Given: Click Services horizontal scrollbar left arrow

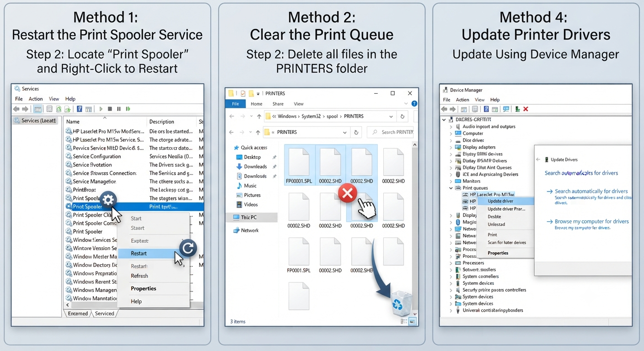Looking at the screenshot, I should [x=68, y=305].
